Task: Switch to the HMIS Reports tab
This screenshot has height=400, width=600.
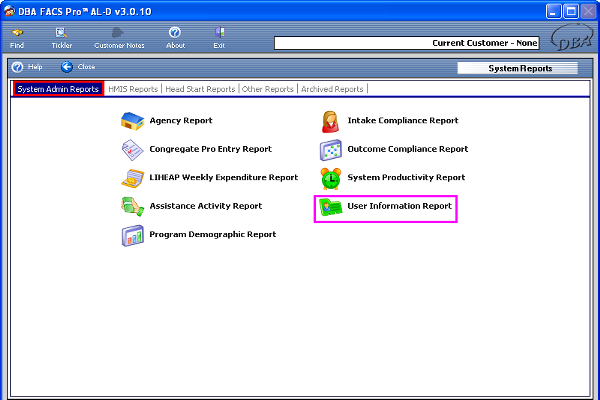Action: pos(132,89)
